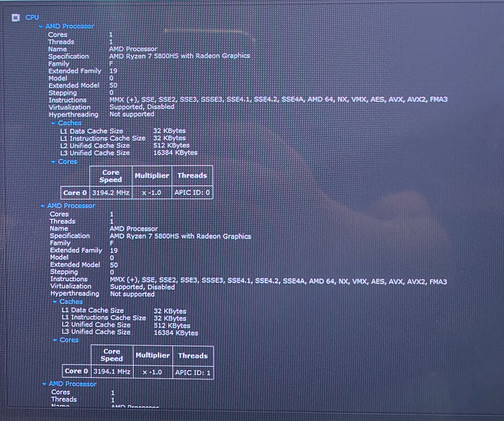Select second processor's L2 Unified Cache Size row

(126, 325)
